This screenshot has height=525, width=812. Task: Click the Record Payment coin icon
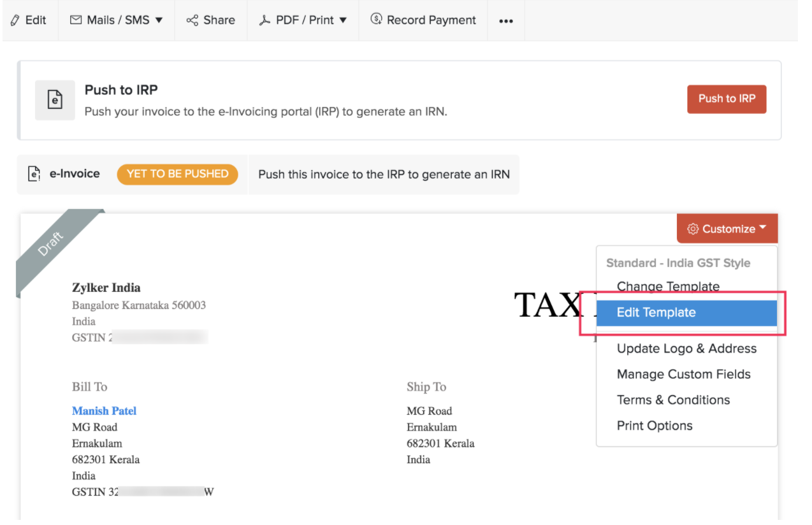point(375,20)
